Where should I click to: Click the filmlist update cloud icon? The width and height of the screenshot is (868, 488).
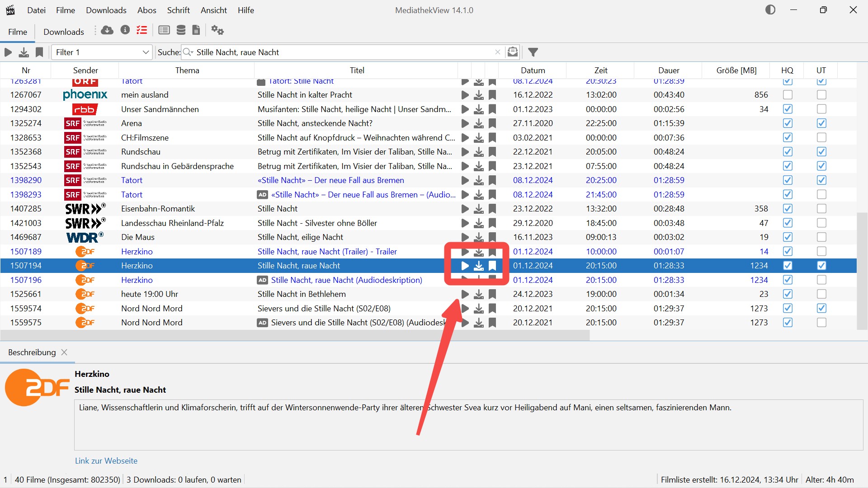click(107, 30)
